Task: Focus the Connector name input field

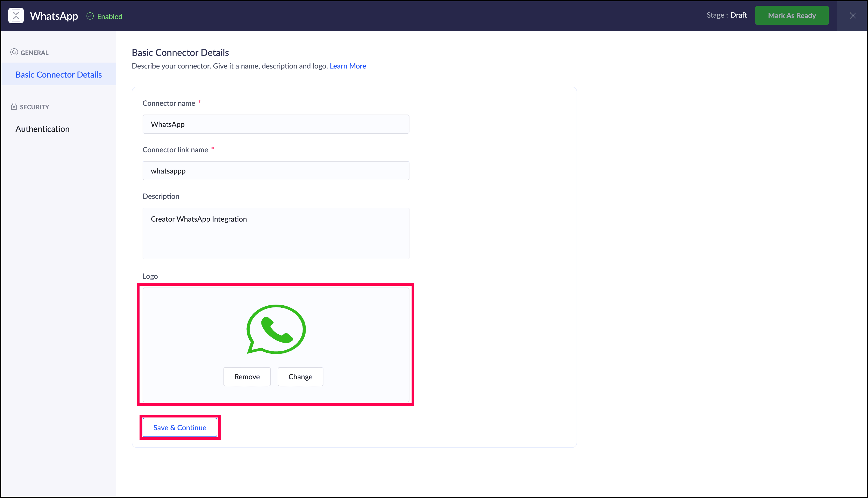Action: tap(275, 124)
